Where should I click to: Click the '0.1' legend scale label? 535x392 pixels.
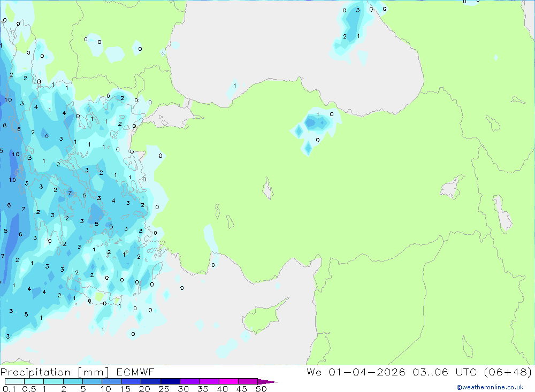[x=9, y=389]
